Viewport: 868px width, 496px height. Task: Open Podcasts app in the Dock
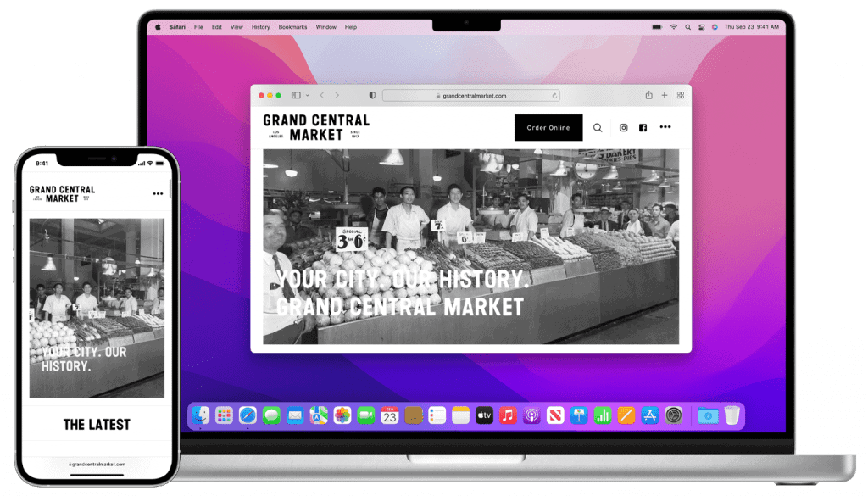coord(531,415)
